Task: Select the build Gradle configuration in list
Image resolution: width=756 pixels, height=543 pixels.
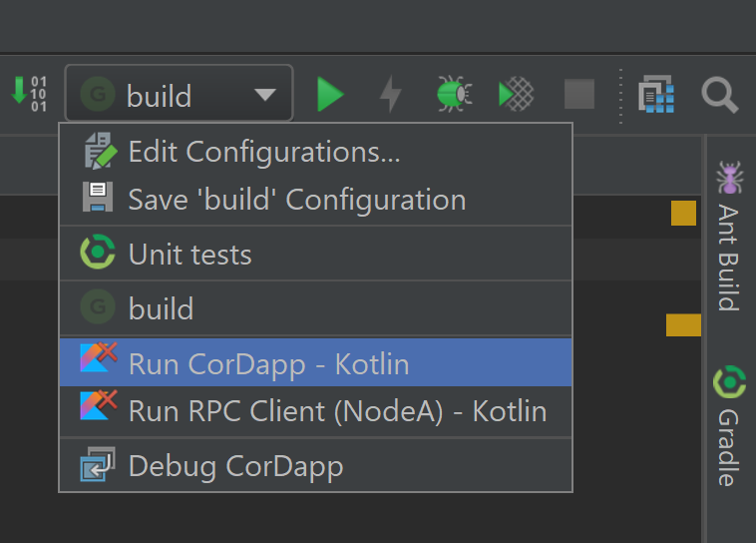Action: pos(316,308)
